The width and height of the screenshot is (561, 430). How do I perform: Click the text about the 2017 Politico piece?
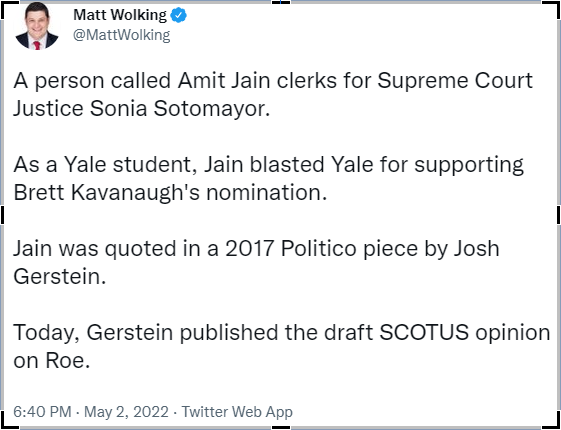[256, 262]
